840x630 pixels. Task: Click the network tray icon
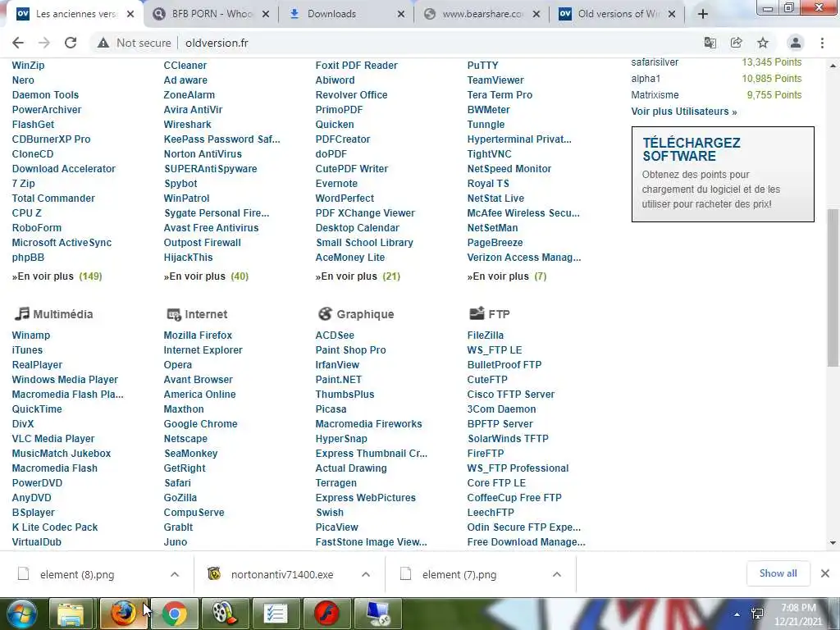tap(757, 614)
